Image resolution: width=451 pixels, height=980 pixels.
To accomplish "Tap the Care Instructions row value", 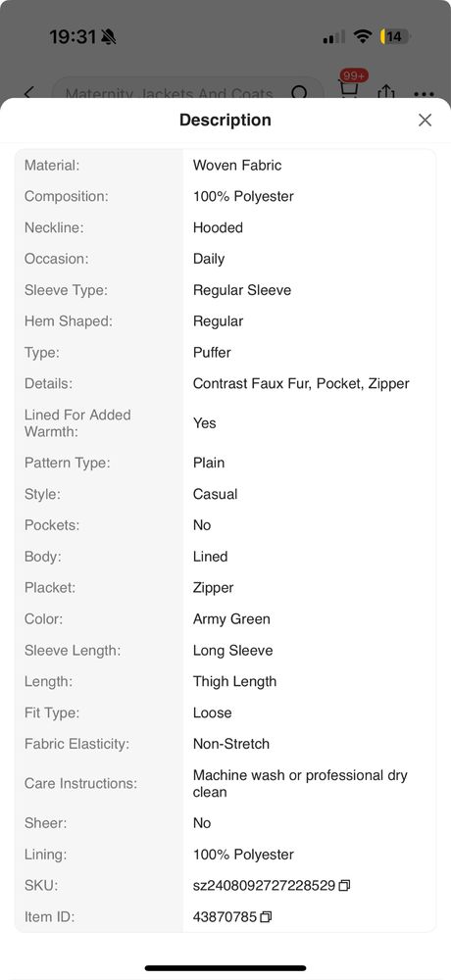I will (x=300, y=784).
